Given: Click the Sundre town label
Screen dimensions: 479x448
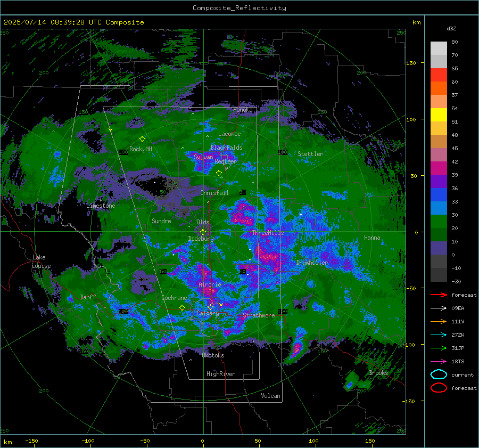Looking at the screenshot, I should click(161, 221).
